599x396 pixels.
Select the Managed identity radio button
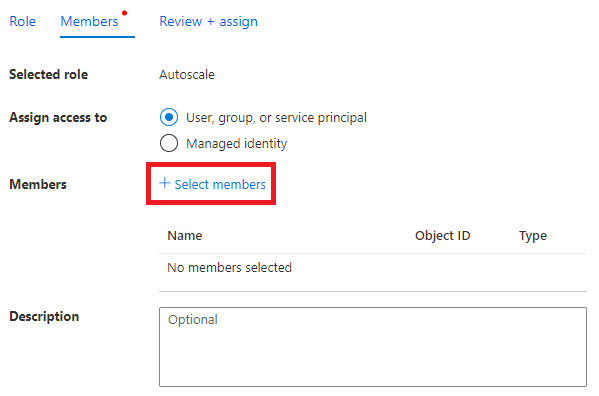[x=169, y=143]
